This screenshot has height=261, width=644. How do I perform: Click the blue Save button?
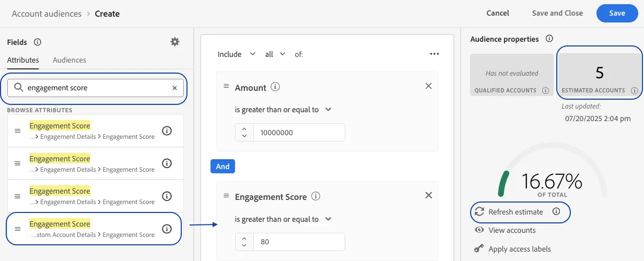tap(617, 13)
